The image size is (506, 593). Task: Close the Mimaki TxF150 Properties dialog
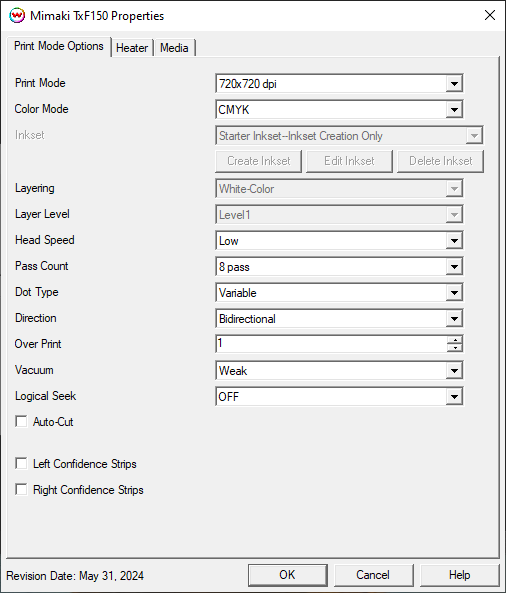coord(490,16)
